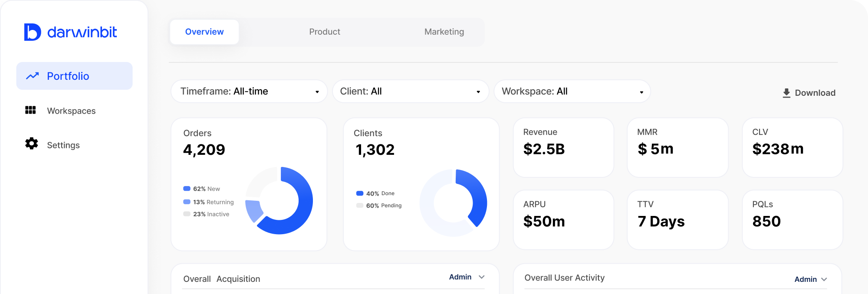Screen dimensions: 868x294
Task: Switch to the Product tab
Action: (325, 32)
